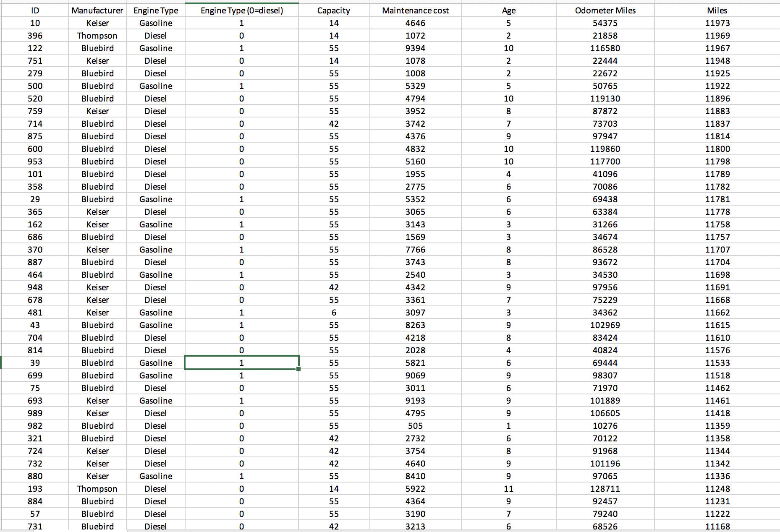Select the cell with Age 11 for Thompson

tap(508, 488)
